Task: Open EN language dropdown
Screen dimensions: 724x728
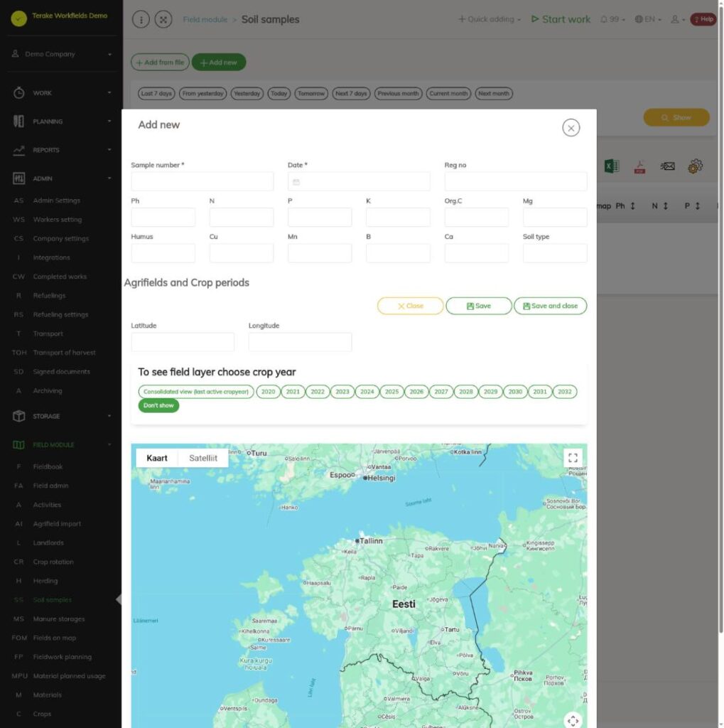Action: click(648, 19)
